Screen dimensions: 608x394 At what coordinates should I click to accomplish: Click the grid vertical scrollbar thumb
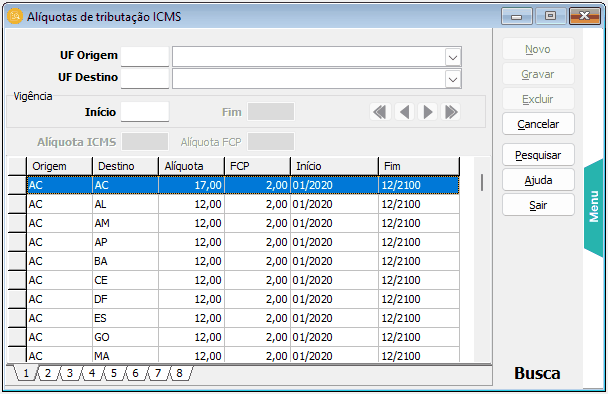point(482,182)
